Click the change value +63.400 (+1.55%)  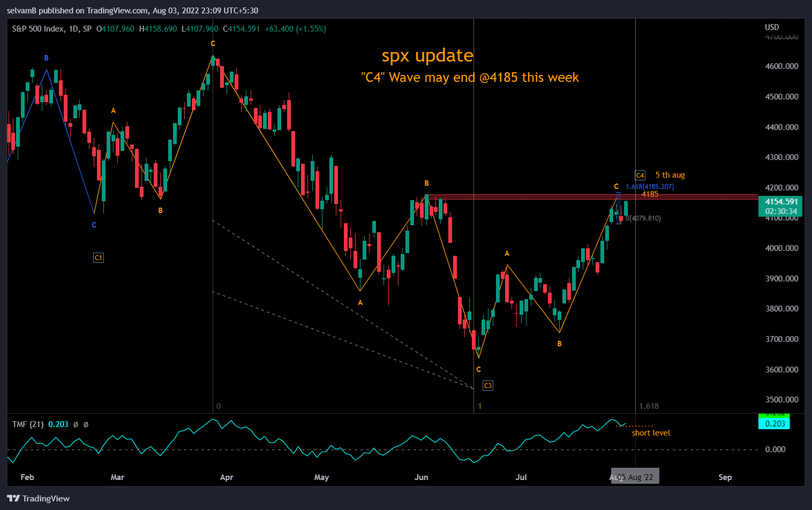coord(295,29)
